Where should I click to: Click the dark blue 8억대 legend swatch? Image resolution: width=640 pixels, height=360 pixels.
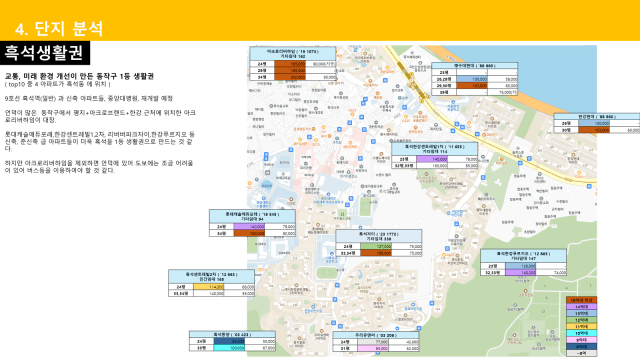click(581, 347)
